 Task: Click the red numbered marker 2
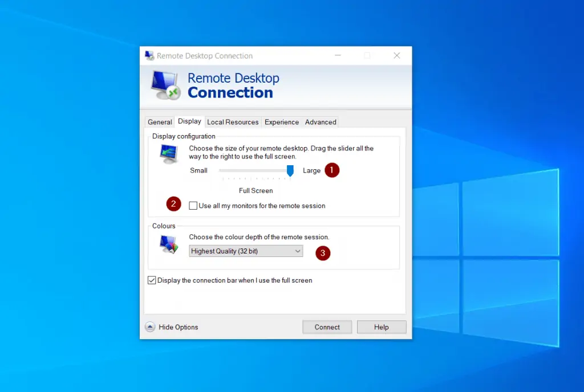coord(173,203)
